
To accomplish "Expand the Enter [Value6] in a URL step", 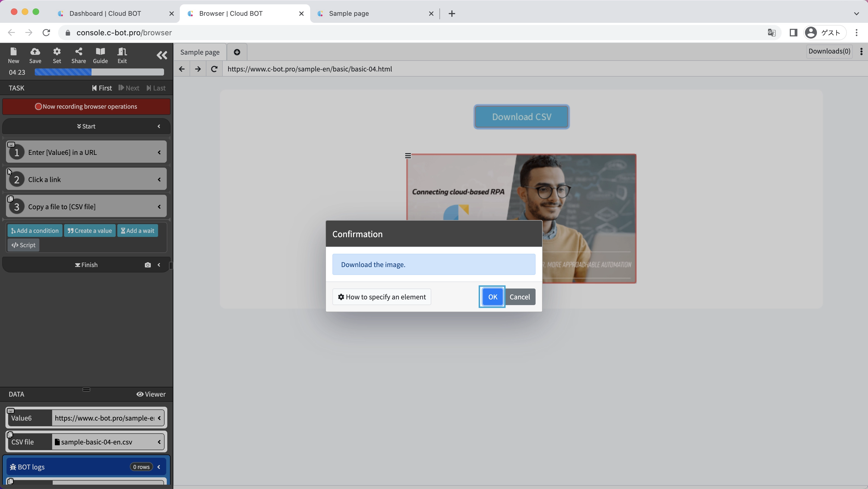I will [x=159, y=152].
